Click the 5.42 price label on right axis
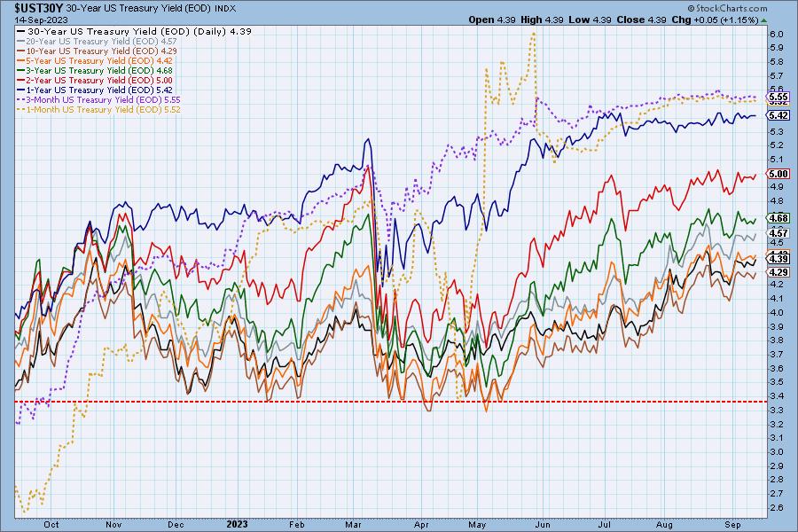 coord(778,115)
